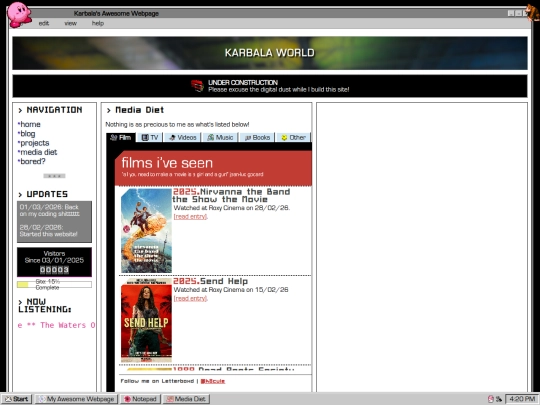
Task: Click the system tray mouse icon
Action: click(491, 399)
